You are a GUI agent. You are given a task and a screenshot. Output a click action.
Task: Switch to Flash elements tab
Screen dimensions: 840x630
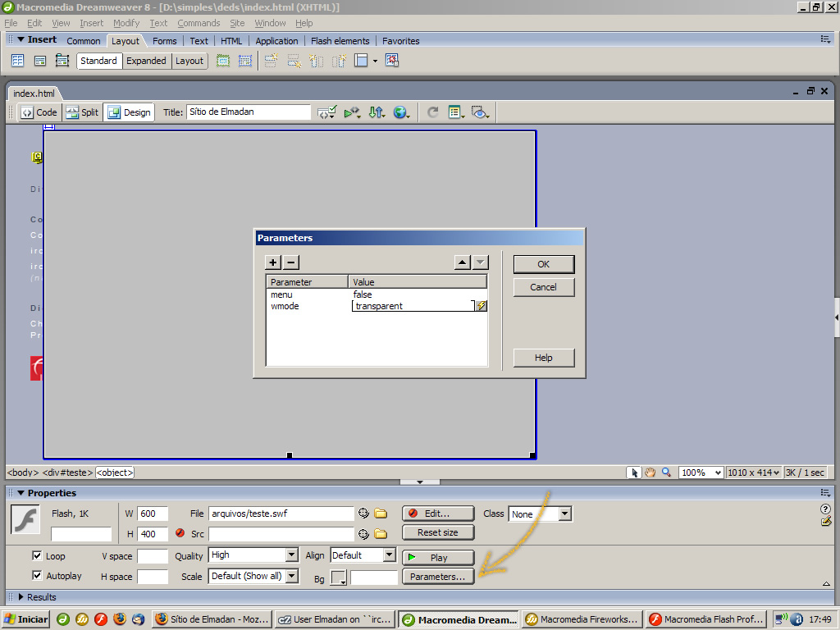[340, 41]
